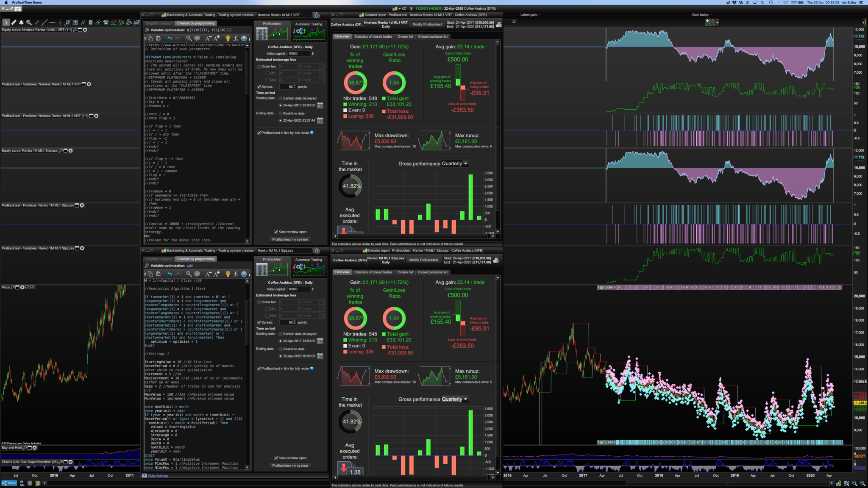This screenshot has height=488, width=868.
Task: Select the trash delete-objects tool
Action: point(90,22)
